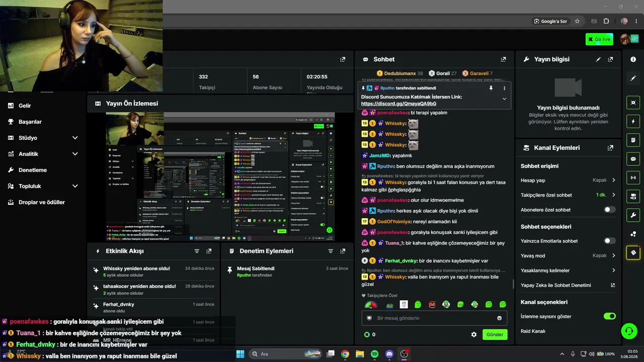Pop out the Etkinlik Akışı panel
Image resolution: width=644 pixels, height=362 pixels.
coord(209,251)
